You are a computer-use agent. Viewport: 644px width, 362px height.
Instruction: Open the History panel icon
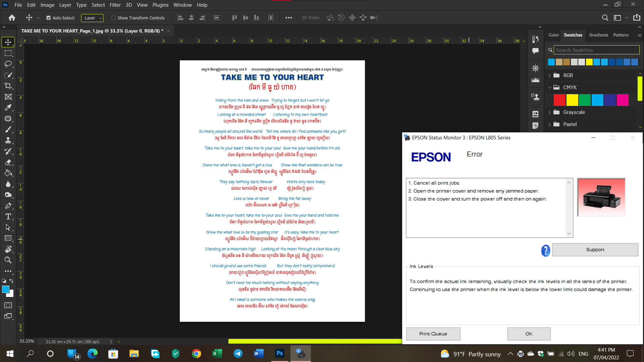click(535, 39)
